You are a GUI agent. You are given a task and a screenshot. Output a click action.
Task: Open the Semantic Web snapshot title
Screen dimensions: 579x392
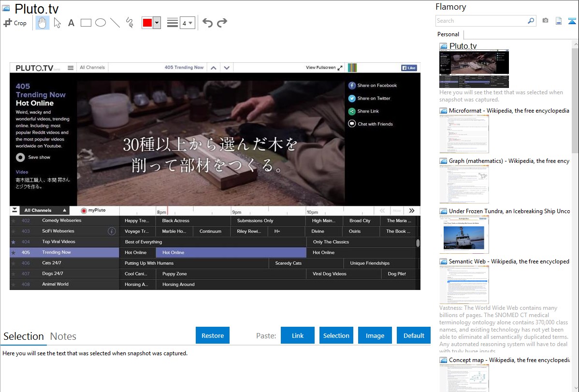[509, 261]
